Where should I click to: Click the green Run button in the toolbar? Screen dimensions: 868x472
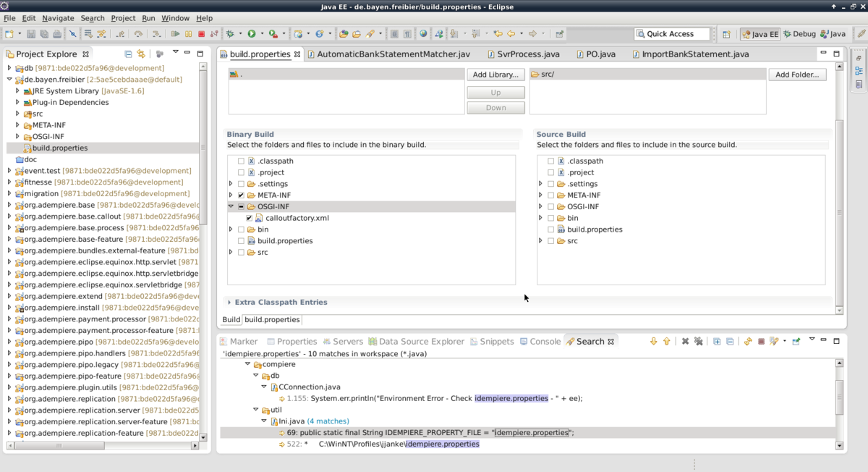coord(252,34)
